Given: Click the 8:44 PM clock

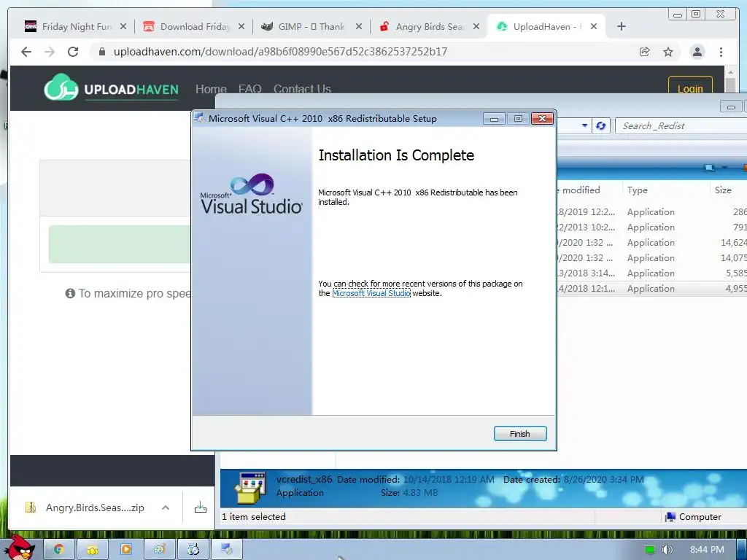Looking at the screenshot, I should pyautogui.click(x=706, y=550).
